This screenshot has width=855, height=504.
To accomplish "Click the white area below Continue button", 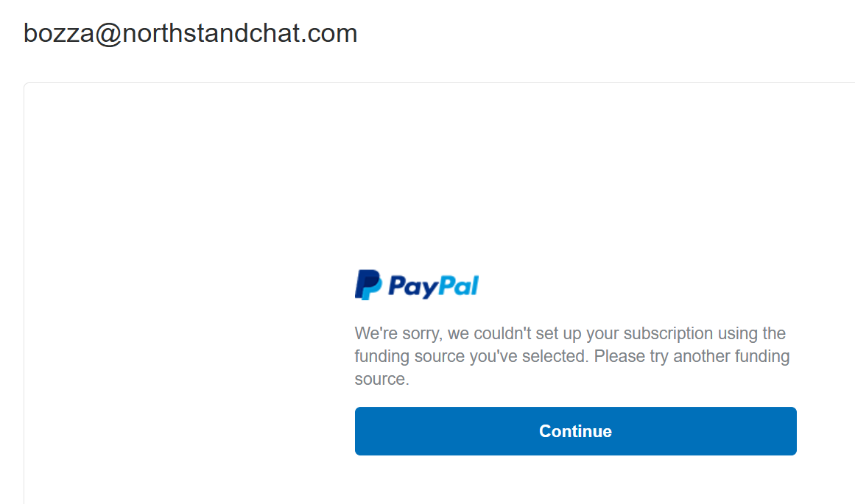I will click(575, 480).
